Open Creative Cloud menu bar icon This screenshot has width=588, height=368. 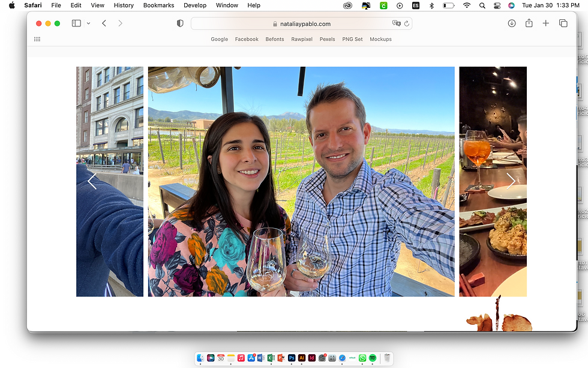347,5
